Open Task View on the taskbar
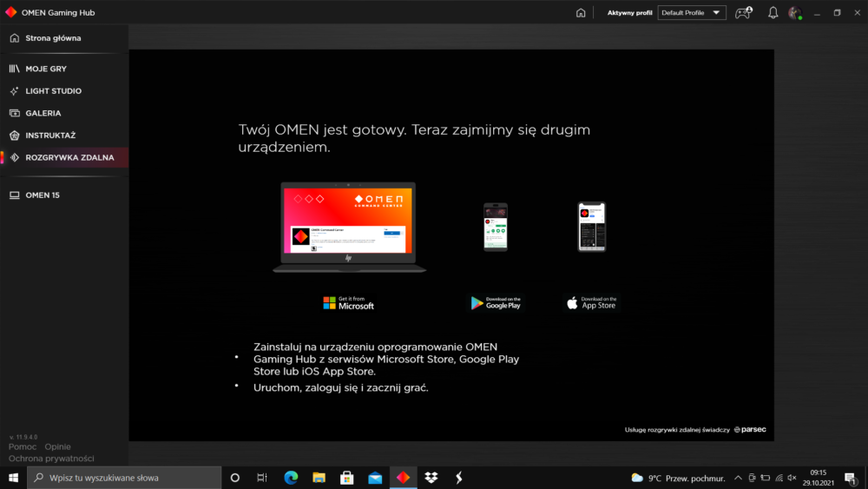Image resolution: width=868 pixels, height=489 pixels. click(x=262, y=478)
